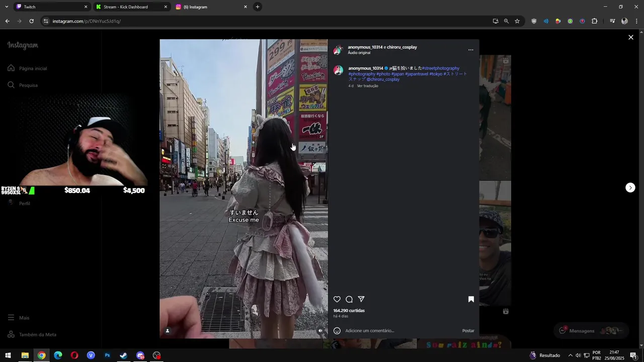This screenshot has height=362, width=644.
Task: Open Microsoft Edge from the taskbar
Action: 58,355
